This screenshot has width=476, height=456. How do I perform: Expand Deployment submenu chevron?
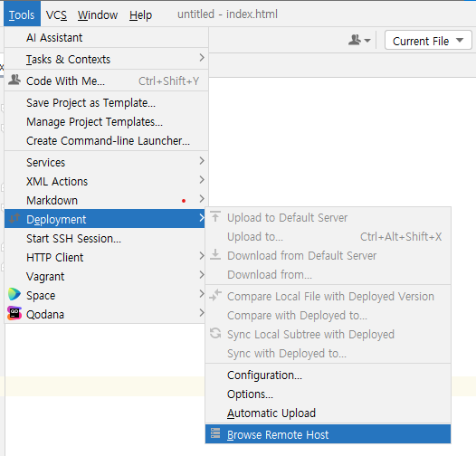point(202,218)
